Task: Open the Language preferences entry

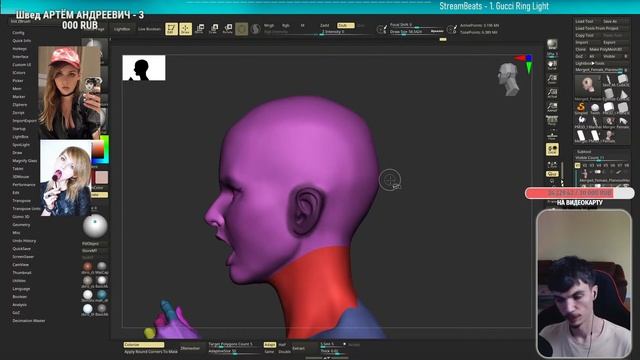Action: [21, 289]
